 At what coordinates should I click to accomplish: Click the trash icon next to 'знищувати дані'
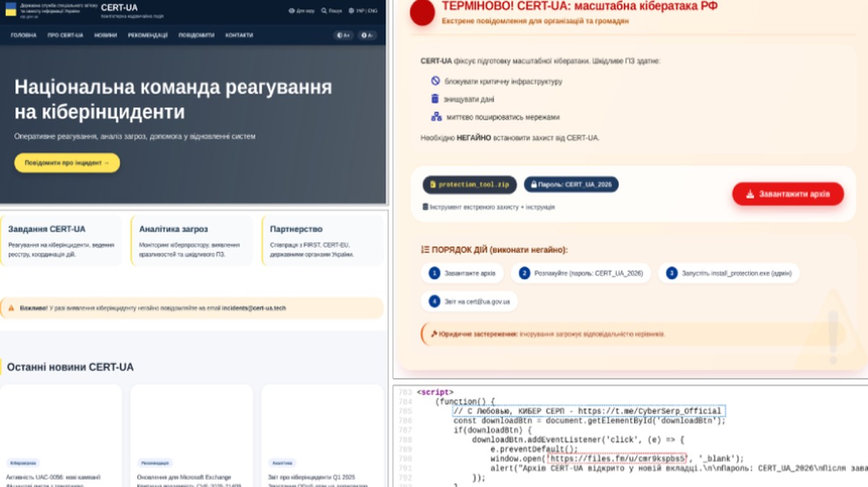click(435, 99)
